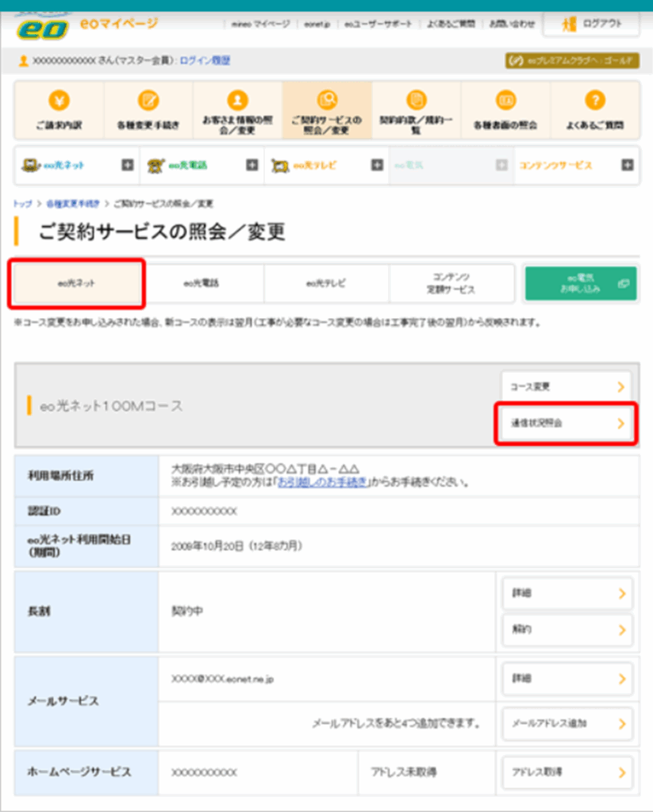
Task: Expand the コンテンツサービス plus icon
Action: pos(628,165)
